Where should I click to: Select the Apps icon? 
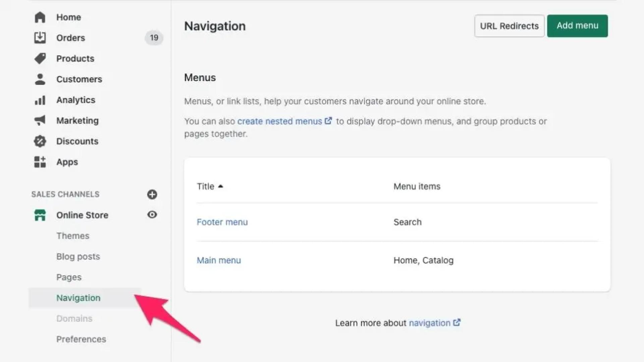click(x=40, y=162)
